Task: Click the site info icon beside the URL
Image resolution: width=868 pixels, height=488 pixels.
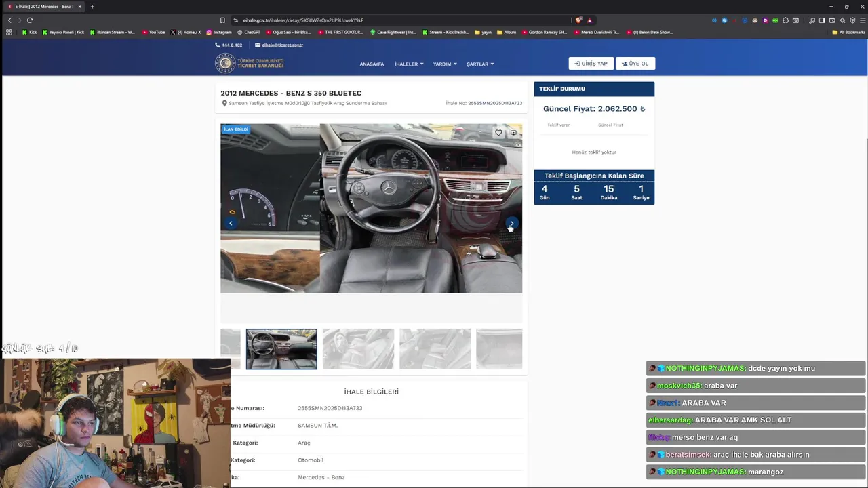Action: (x=235, y=20)
